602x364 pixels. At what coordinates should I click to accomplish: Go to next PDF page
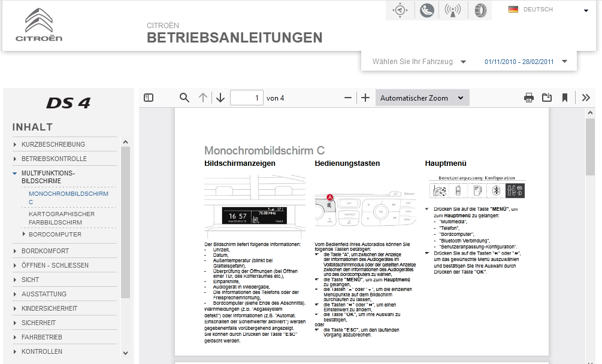pyautogui.click(x=220, y=98)
